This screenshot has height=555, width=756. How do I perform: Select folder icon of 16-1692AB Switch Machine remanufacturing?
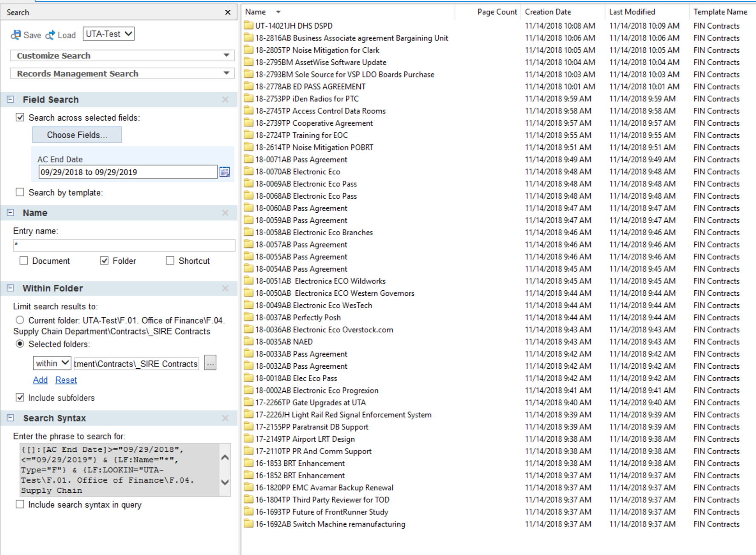click(249, 524)
